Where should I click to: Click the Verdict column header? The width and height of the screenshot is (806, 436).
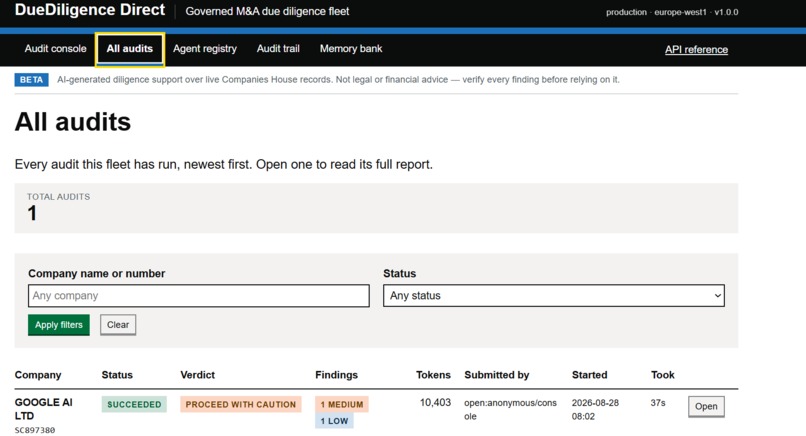pyautogui.click(x=197, y=375)
